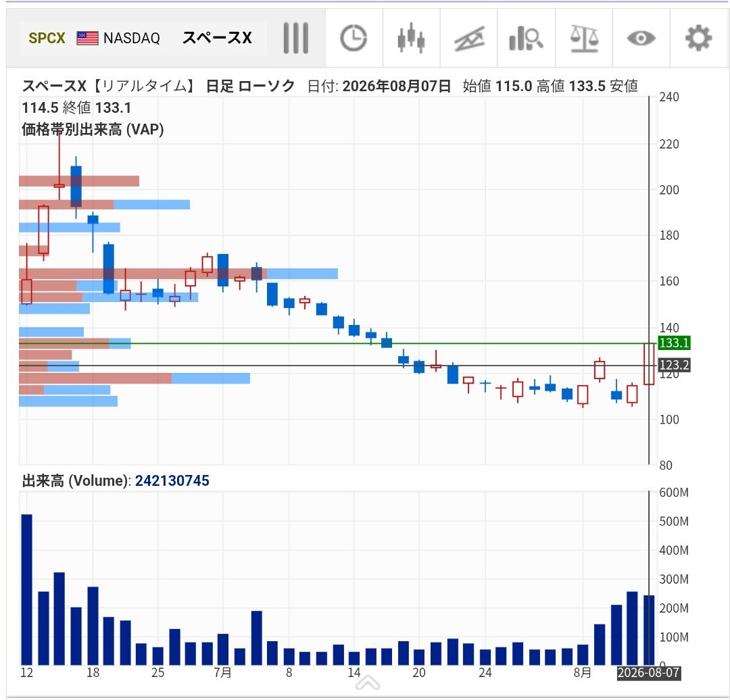Click the 価格帯別出来高 (VAP) indicator label
This screenshot has width=730, height=700.
pos(93,129)
